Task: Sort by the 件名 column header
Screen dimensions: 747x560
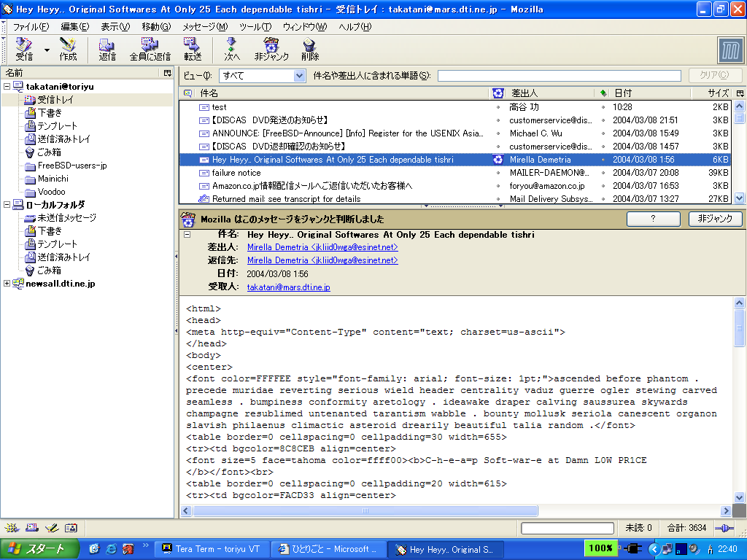Action: tap(343, 93)
